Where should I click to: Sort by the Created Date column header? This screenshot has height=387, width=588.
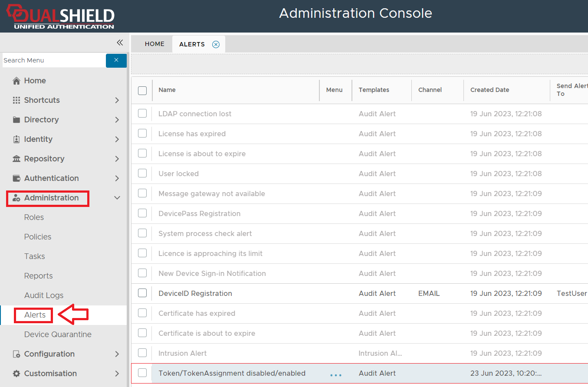[489, 90]
